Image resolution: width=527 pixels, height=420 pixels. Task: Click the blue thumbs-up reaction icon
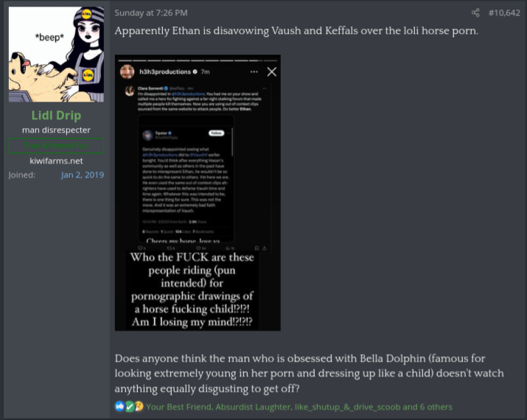pos(119,407)
